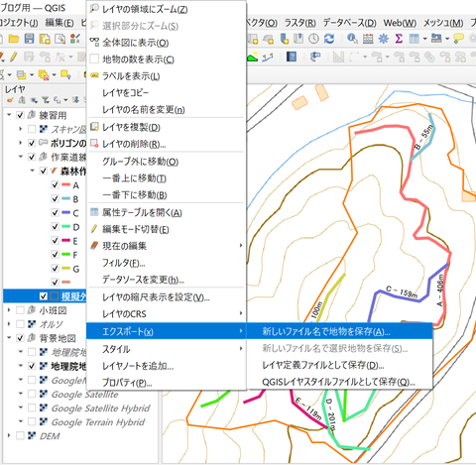Viewport: 476px width, 465px height.
Task: Click the manage map themes eye icon
Action: [34, 100]
